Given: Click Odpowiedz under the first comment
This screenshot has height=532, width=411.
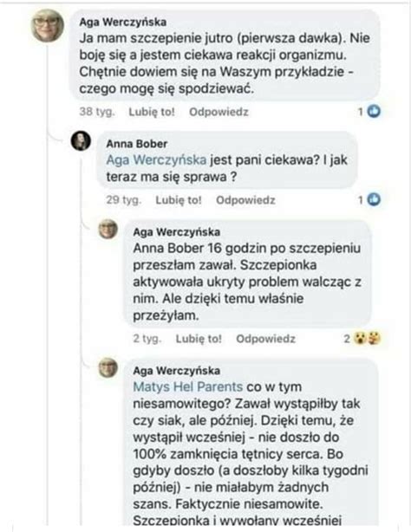Looking at the screenshot, I should tap(219, 112).
